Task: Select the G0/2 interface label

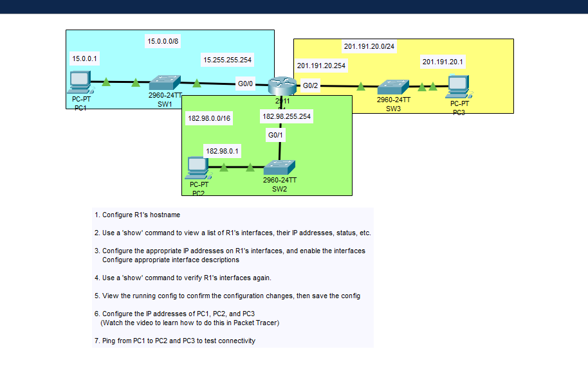Action: [x=310, y=85]
